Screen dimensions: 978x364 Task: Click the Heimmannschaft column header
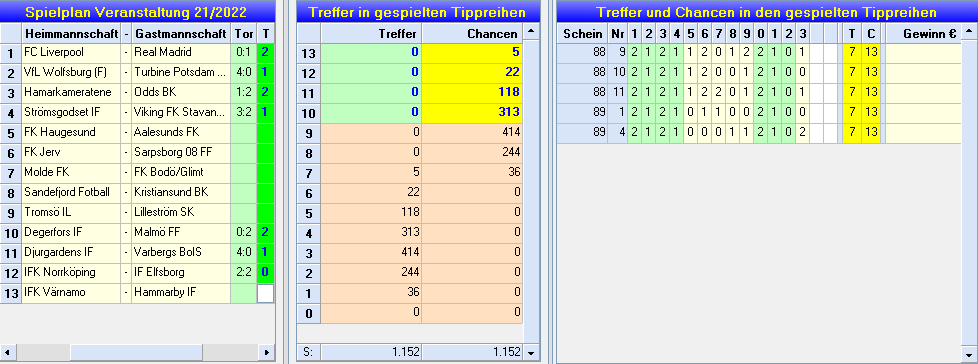coord(71,33)
